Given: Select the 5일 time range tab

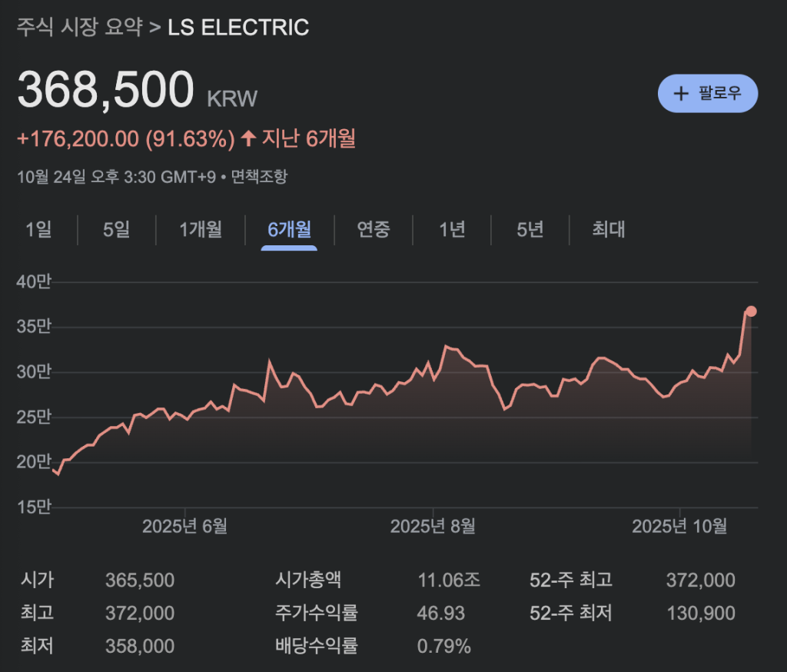Looking at the screenshot, I should pyautogui.click(x=116, y=229).
